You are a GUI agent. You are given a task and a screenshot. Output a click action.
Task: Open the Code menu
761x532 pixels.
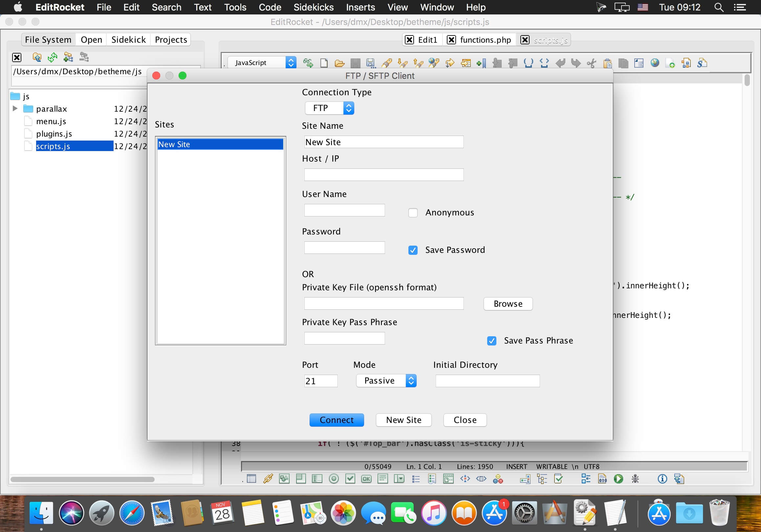click(270, 7)
